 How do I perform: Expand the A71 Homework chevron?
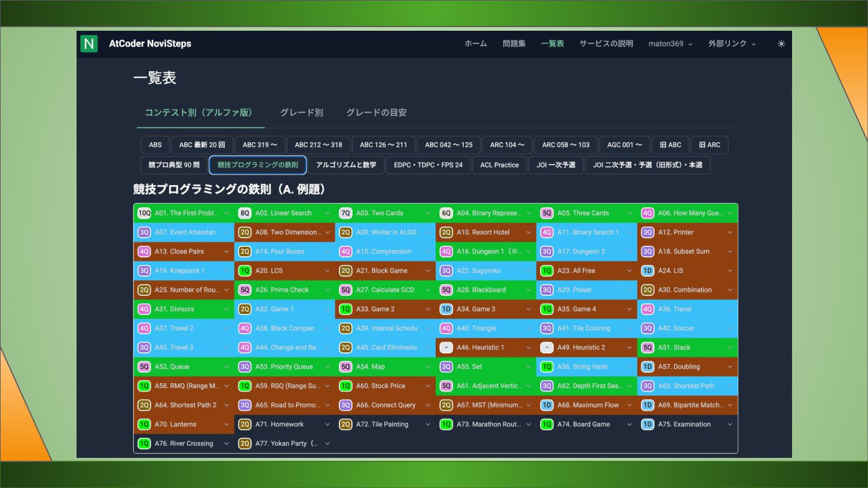tap(327, 425)
